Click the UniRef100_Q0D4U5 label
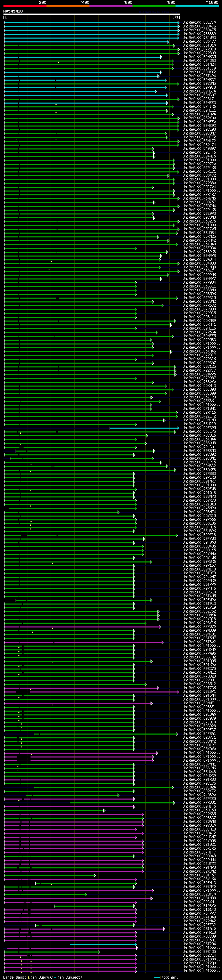Image resolution: width=222 pixels, height=980 pixels. [199, 546]
